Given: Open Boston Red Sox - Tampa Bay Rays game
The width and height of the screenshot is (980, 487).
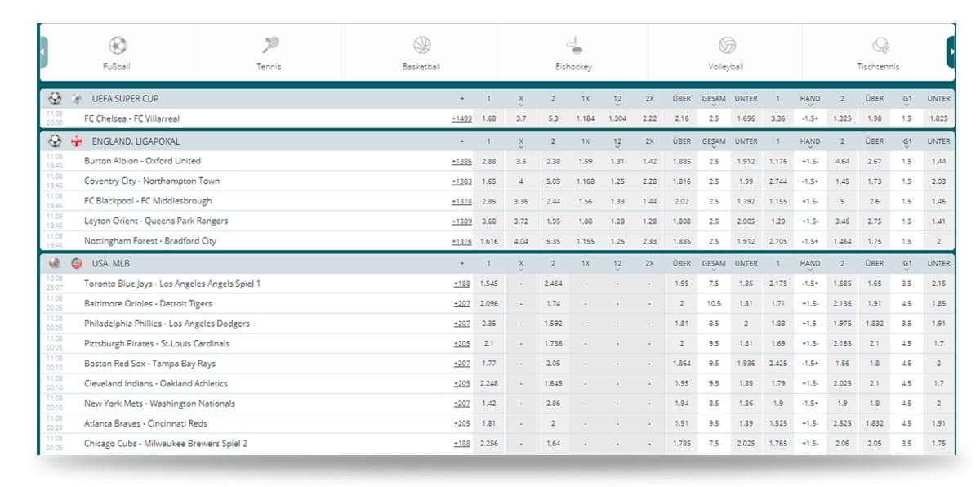Looking at the screenshot, I should coord(149,364).
